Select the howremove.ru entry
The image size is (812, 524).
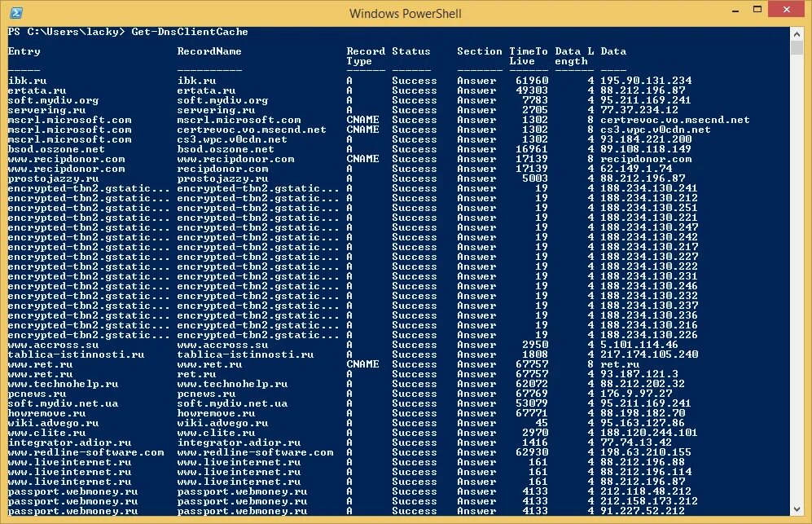pyautogui.click(x=46, y=414)
